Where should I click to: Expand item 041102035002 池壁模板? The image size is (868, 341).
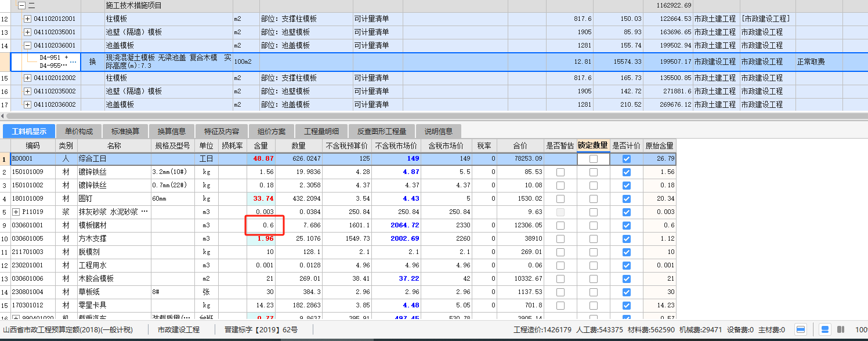[27, 91]
